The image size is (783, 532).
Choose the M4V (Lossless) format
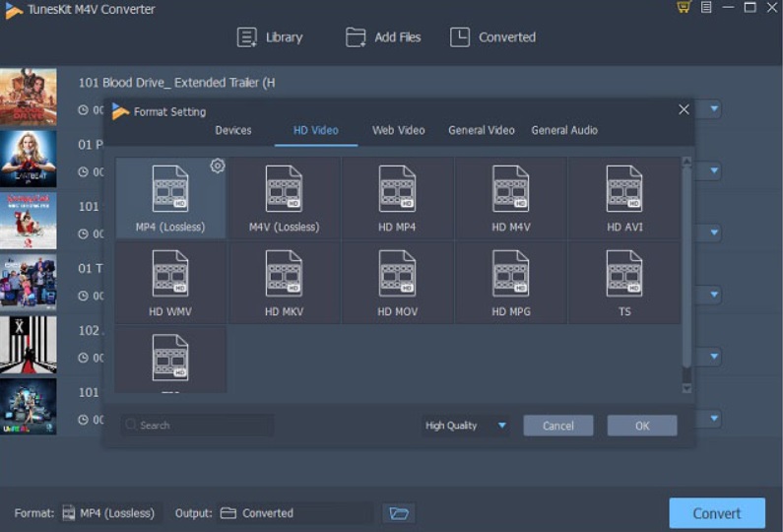(x=284, y=198)
